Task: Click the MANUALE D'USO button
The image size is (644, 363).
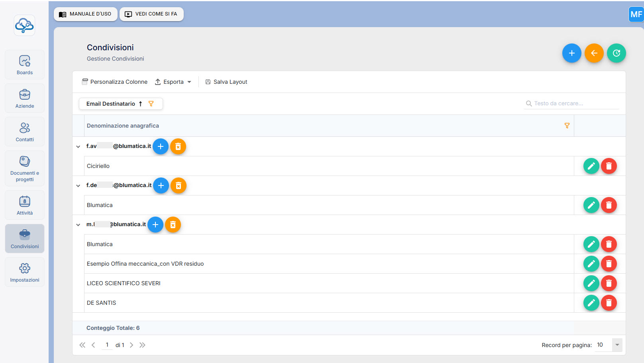Action: click(85, 14)
